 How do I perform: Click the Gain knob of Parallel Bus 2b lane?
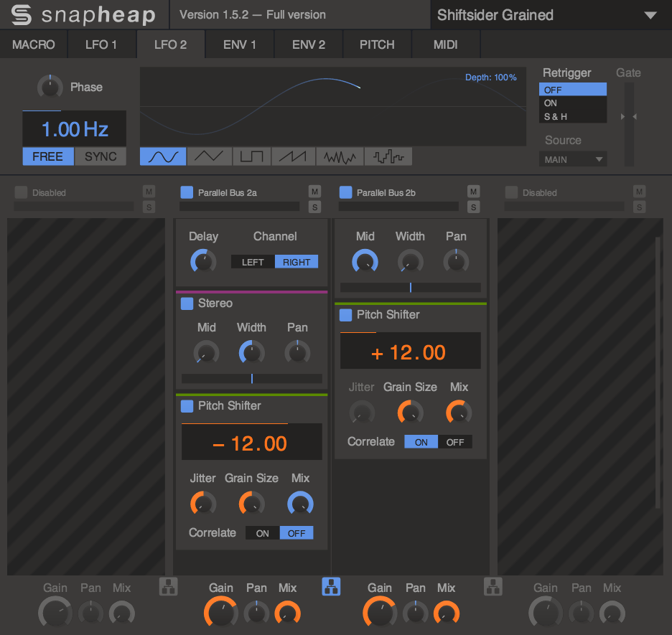(380, 612)
